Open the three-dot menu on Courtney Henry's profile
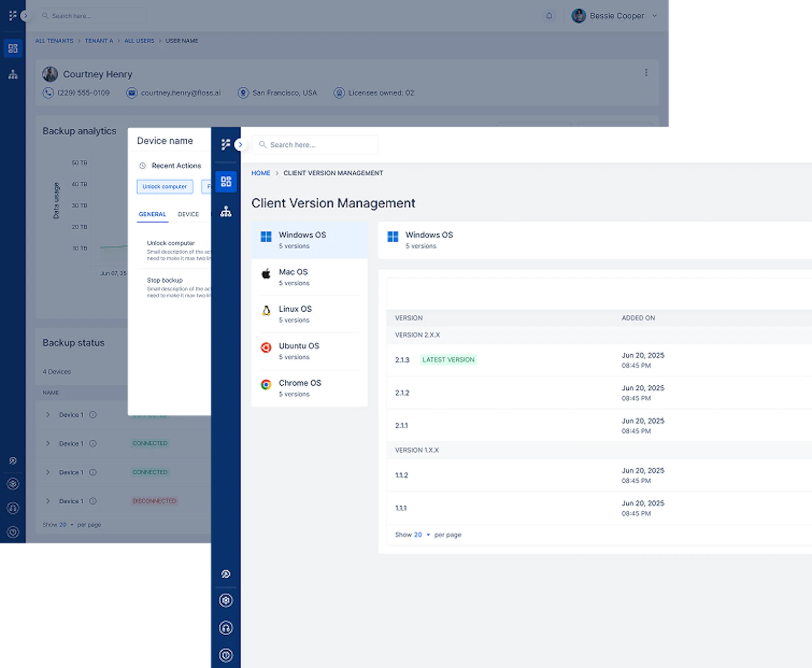Screen dimensions: 812x668 click(x=646, y=72)
